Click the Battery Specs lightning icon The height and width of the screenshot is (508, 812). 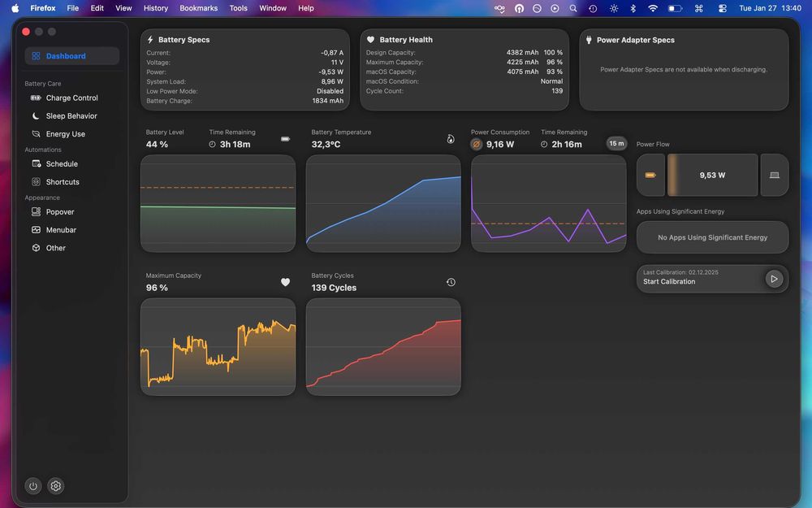click(x=150, y=39)
